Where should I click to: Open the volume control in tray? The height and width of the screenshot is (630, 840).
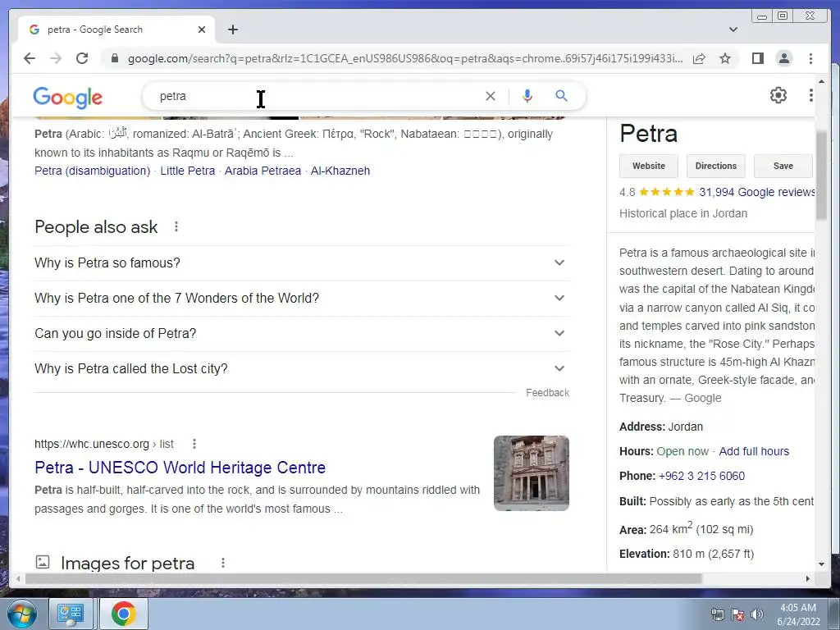tap(757, 614)
